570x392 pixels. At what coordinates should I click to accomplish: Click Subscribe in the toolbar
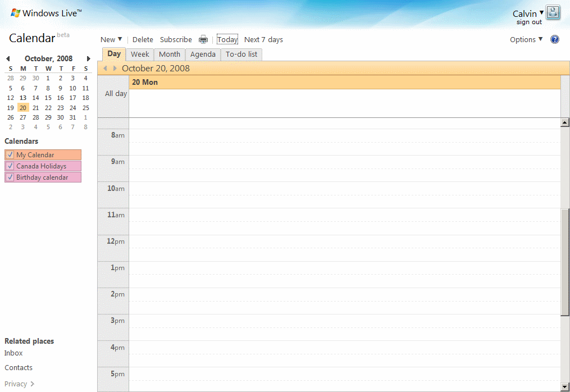(176, 39)
